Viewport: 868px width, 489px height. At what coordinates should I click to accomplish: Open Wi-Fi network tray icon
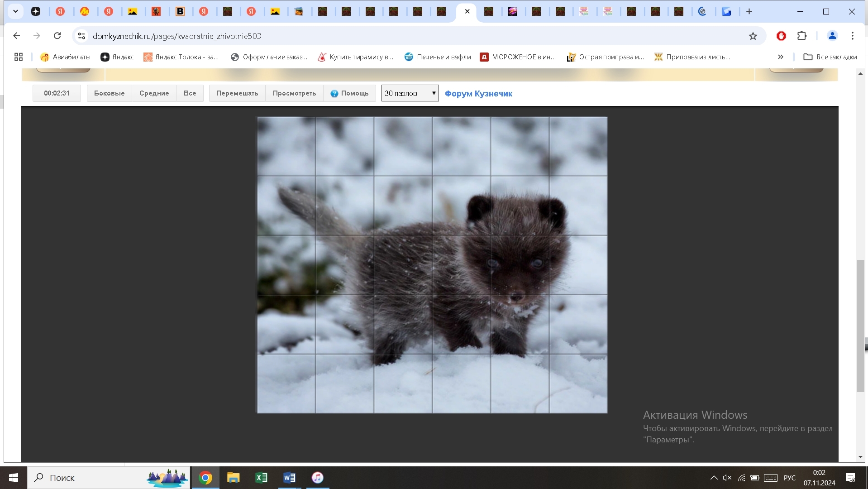(x=741, y=478)
